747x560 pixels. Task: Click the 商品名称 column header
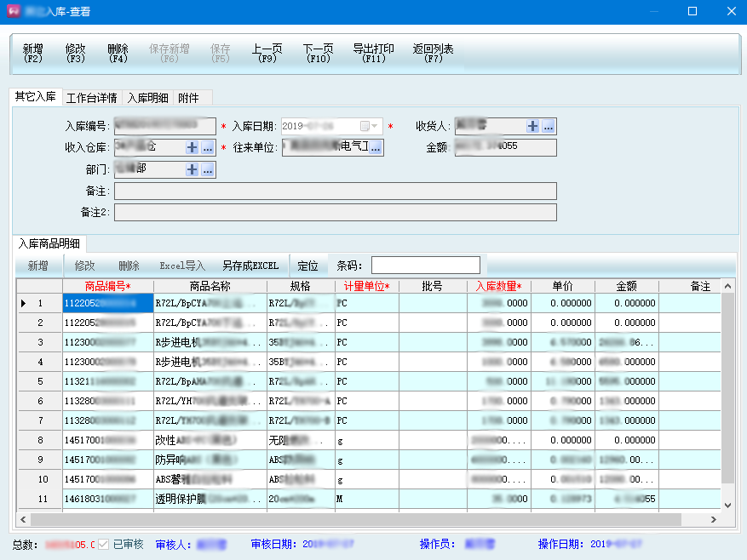pyautogui.click(x=210, y=286)
